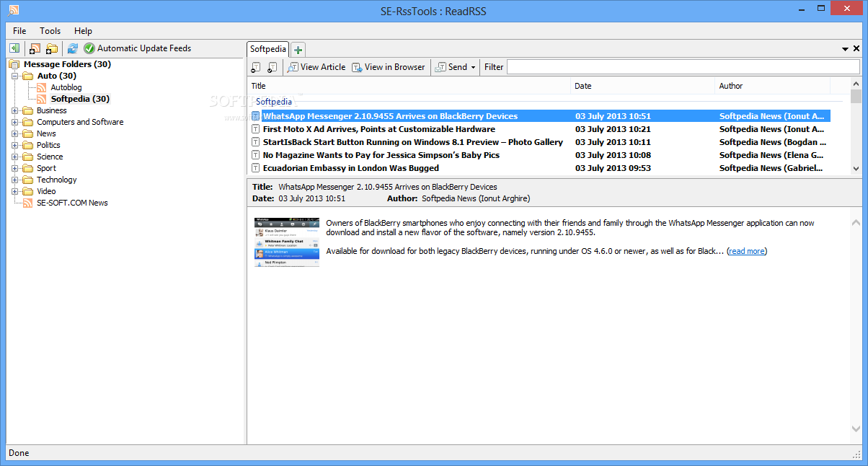Click article list scrollbar down arrow
This screenshot has height=466, width=868.
856,168
